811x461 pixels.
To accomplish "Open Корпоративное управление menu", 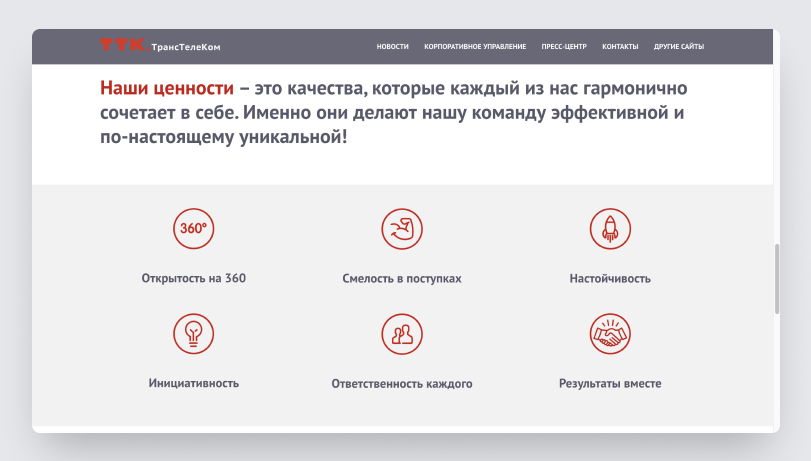I will (x=475, y=47).
